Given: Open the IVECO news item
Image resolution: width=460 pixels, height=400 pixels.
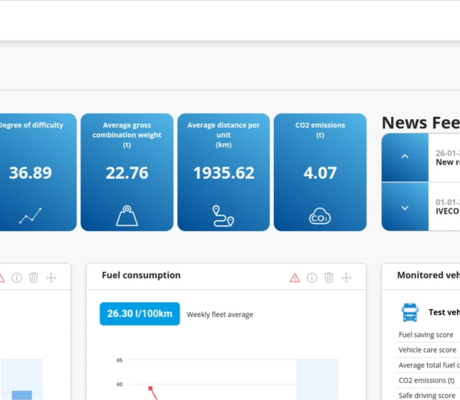Looking at the screenshot, I should pos(444,207).
